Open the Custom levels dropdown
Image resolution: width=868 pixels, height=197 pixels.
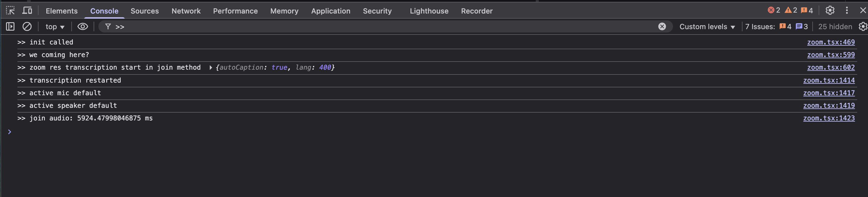click(707, 26)
